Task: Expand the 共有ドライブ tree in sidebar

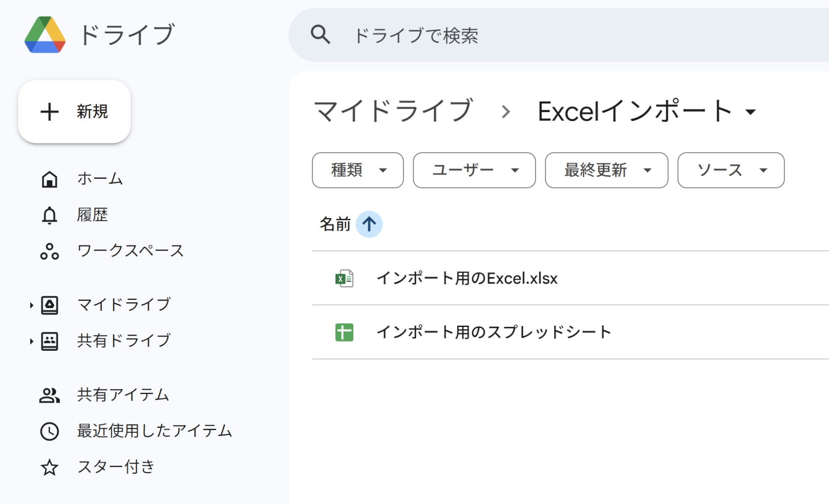Action: pyautogui.click(x=31, y=341)
